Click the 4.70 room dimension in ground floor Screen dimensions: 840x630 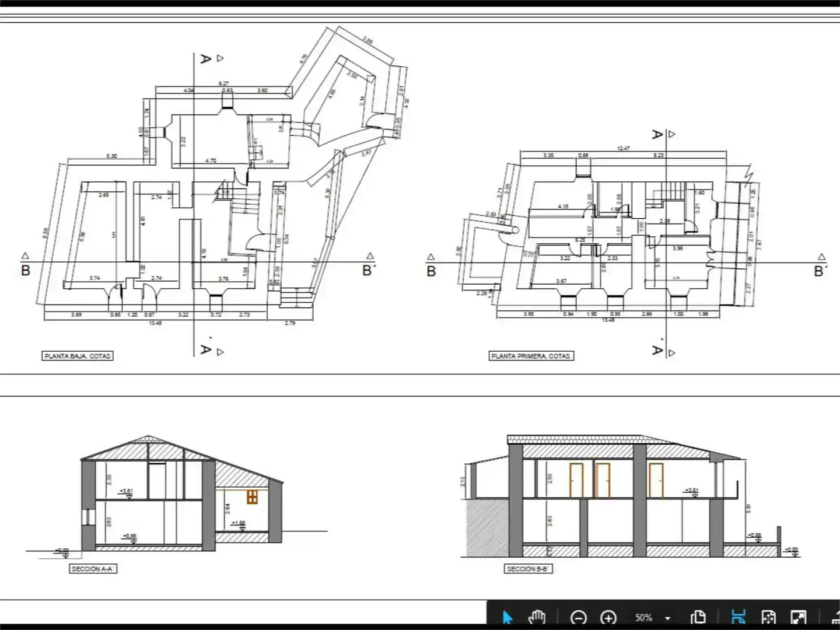(211, 160)
